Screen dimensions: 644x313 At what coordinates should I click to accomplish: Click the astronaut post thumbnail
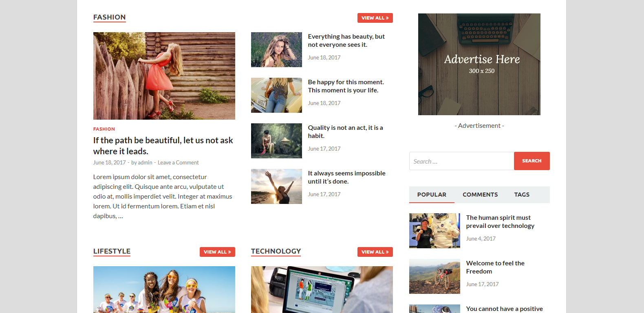434,231
